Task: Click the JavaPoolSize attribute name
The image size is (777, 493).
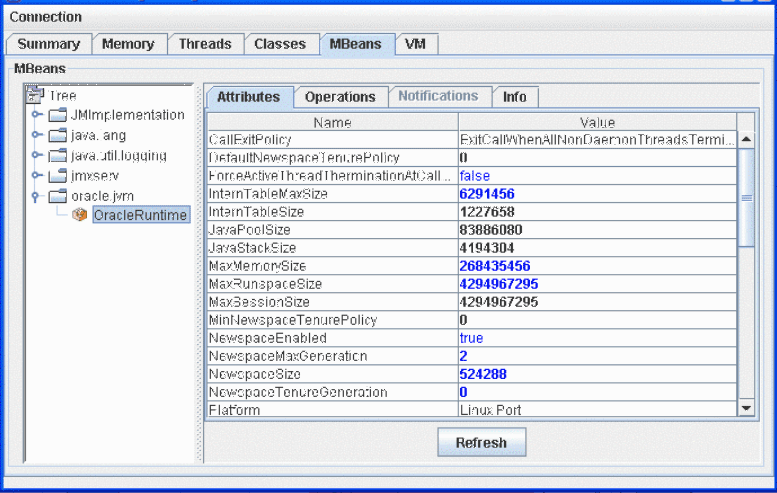Action: (x=250, y=230)
